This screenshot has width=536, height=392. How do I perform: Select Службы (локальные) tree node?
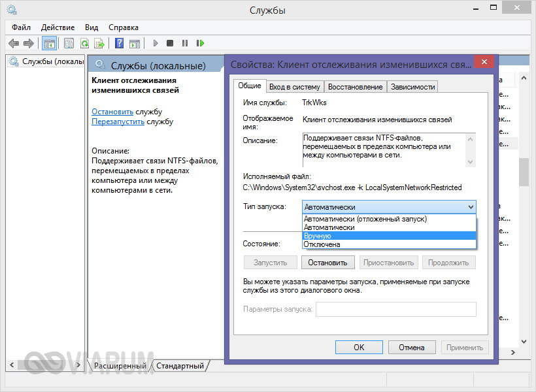point(52,61)
